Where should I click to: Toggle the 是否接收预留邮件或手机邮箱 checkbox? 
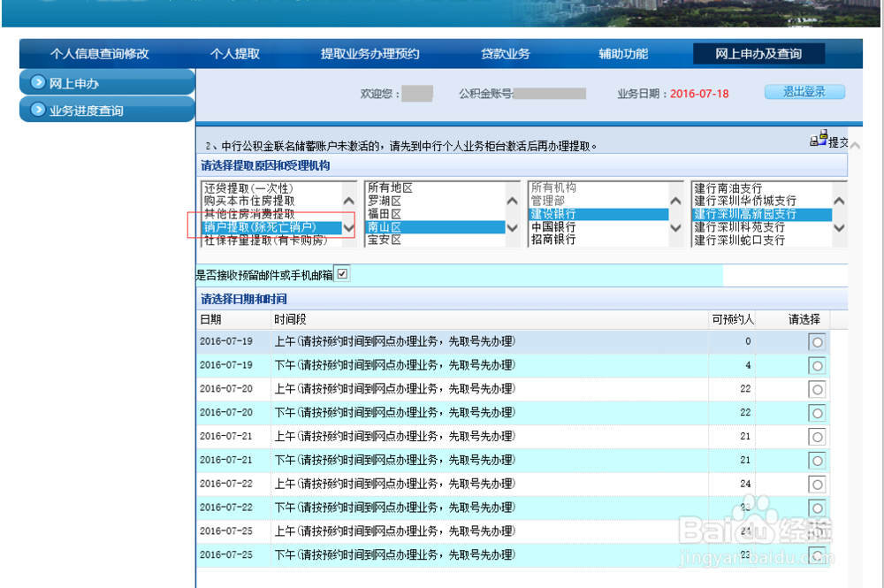(x=342, y=274)
